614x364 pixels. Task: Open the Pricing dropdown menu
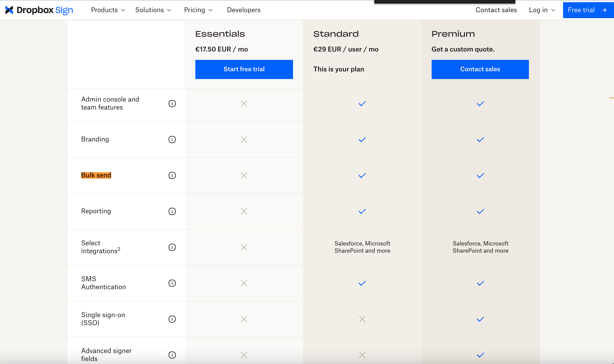click(x=198, y=10)
